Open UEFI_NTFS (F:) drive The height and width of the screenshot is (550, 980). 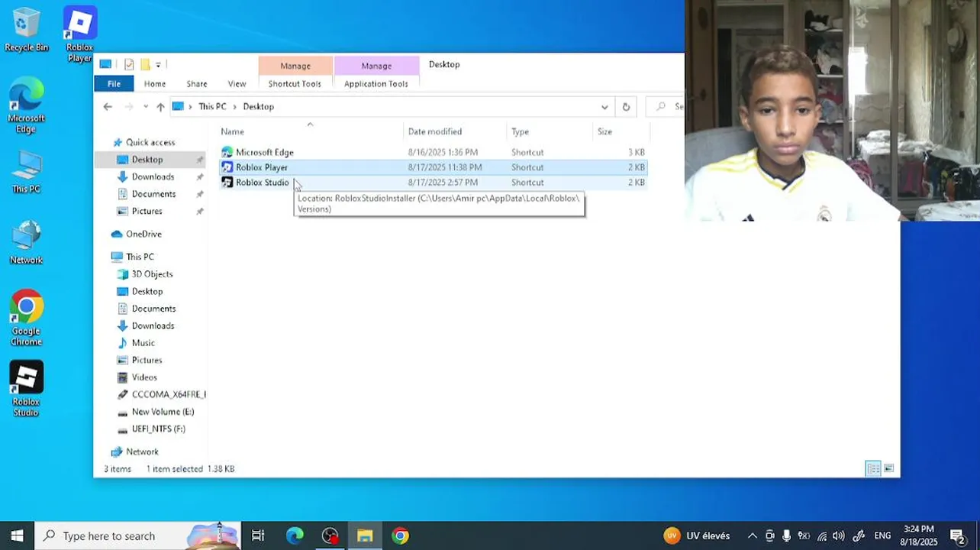pyautogui.click(x=158, y=429)
